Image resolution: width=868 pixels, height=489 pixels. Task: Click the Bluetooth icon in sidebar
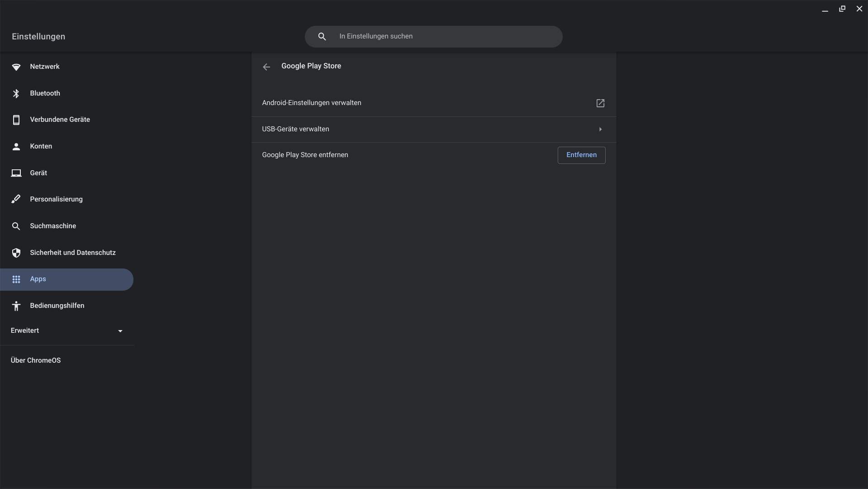pos(16,93)
